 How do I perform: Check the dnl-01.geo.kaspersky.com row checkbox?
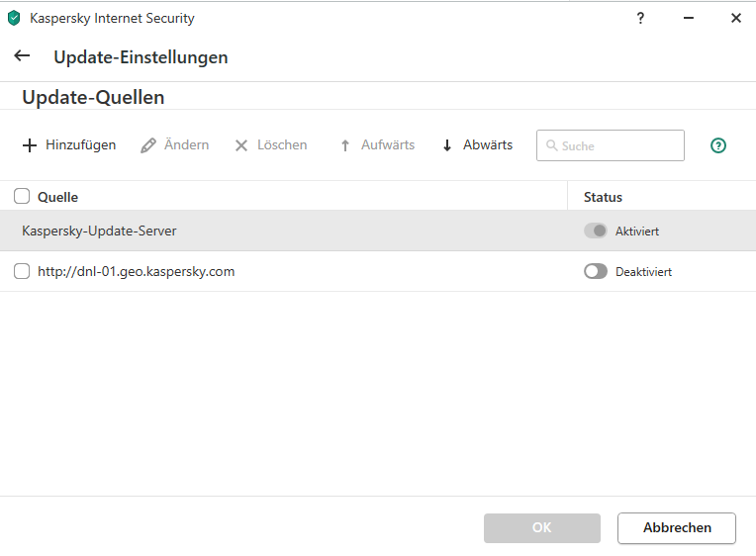tap(22, 271)
